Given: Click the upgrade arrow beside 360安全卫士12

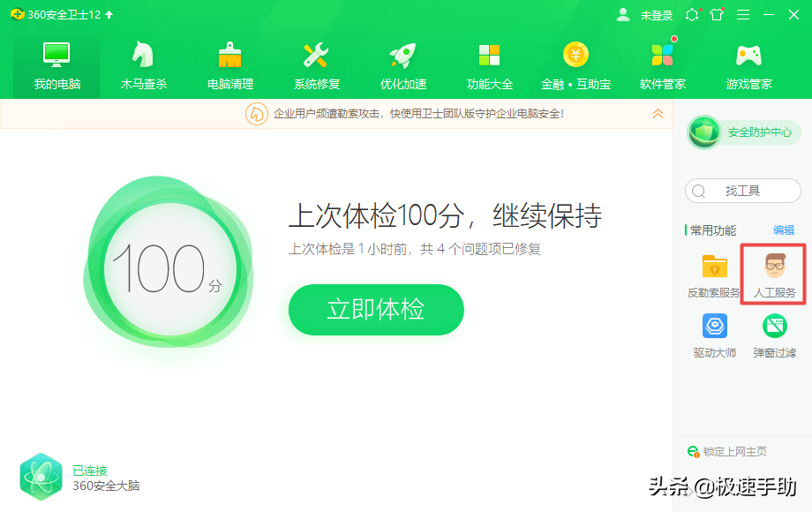Looking at the screenshot, I should pos(109,14).
